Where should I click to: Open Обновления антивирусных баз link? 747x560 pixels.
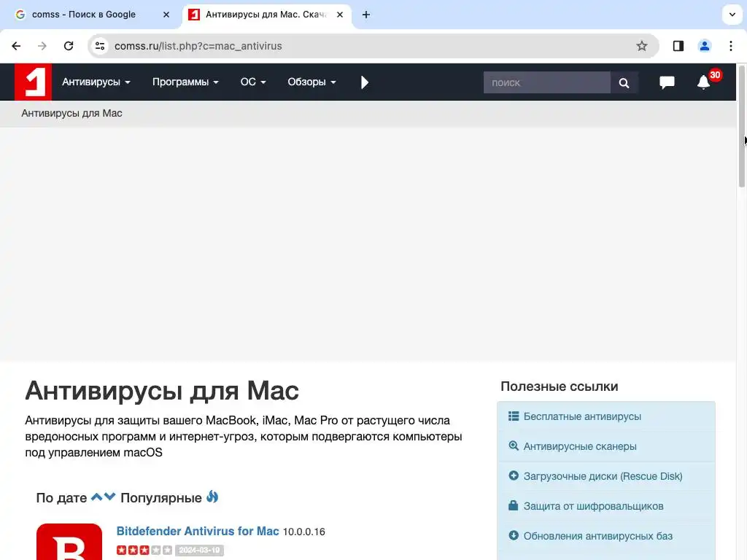pyautogui.click(x=598, y=536)
